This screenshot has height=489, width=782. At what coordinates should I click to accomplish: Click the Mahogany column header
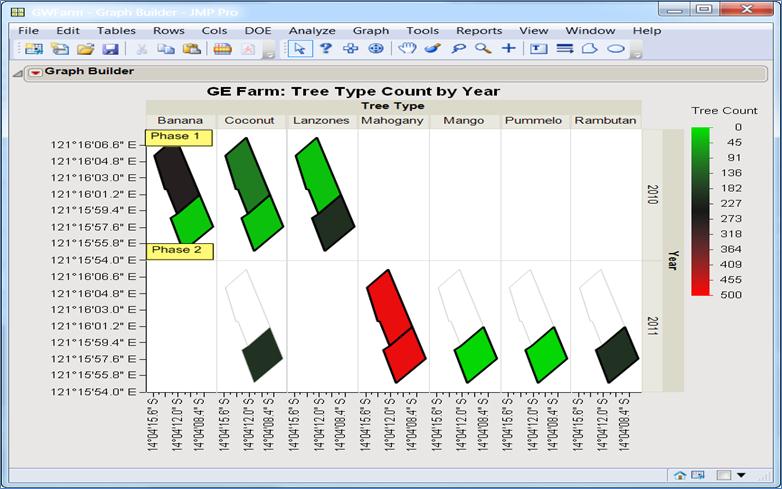392,120
